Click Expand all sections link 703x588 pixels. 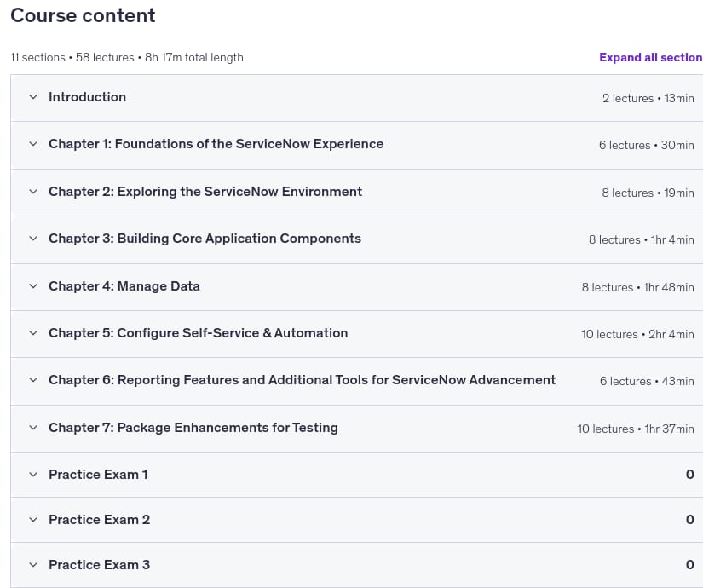coord(651,57)
